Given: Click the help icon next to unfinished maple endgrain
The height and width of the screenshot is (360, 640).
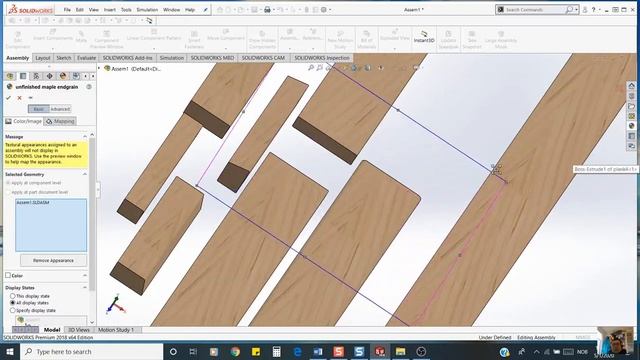Looking at the screenshot, I should (89, 87).
